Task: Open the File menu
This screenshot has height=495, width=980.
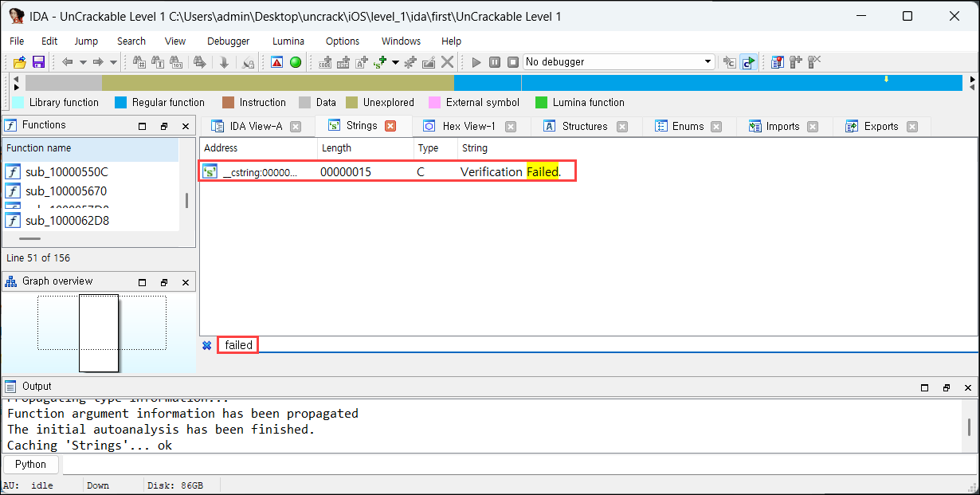Action: [17, 41]
